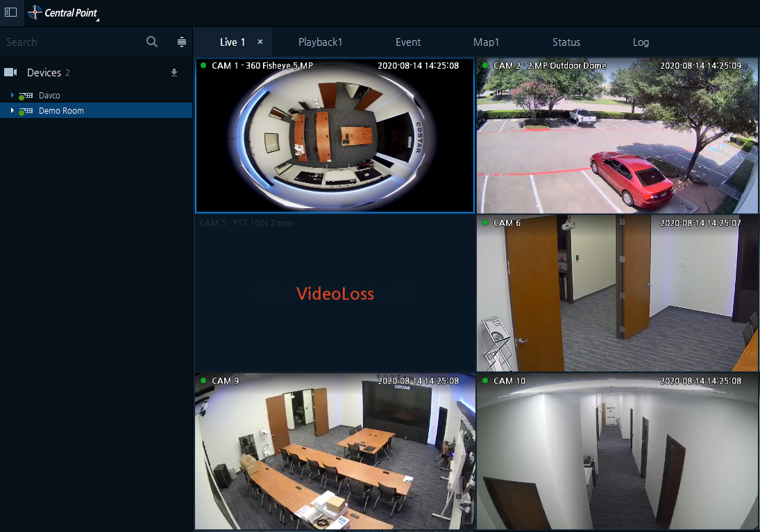This screenshot has height=532, width=760.
Task: Open the Central Point dropdown corner arrow
Action: [97, 20]
